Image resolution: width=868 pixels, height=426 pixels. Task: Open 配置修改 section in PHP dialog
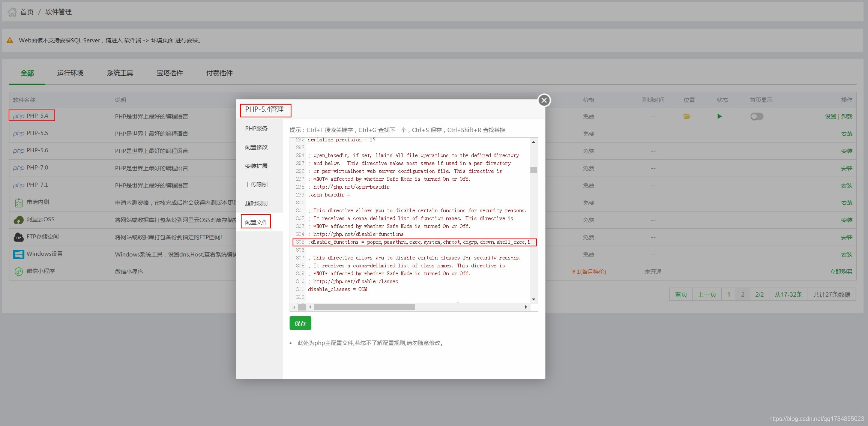click(x=256, y=147)
